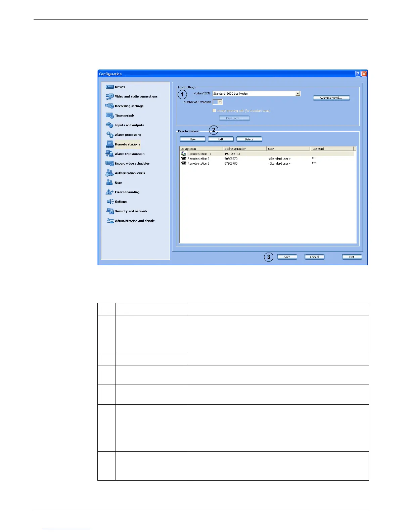Select the User icon in sidebar
Screen dimensions: 411x532
[x=110, y=182]
